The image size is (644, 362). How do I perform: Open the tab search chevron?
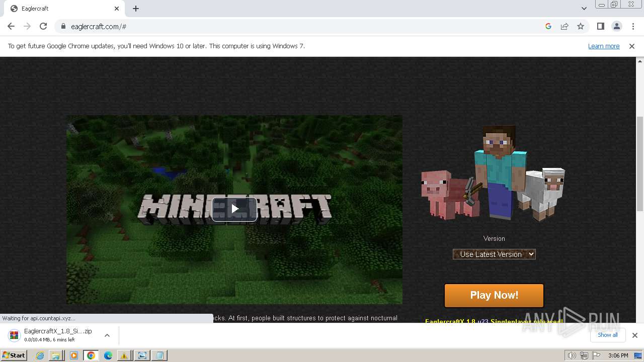pyautogui.click(x=584, y=8)
